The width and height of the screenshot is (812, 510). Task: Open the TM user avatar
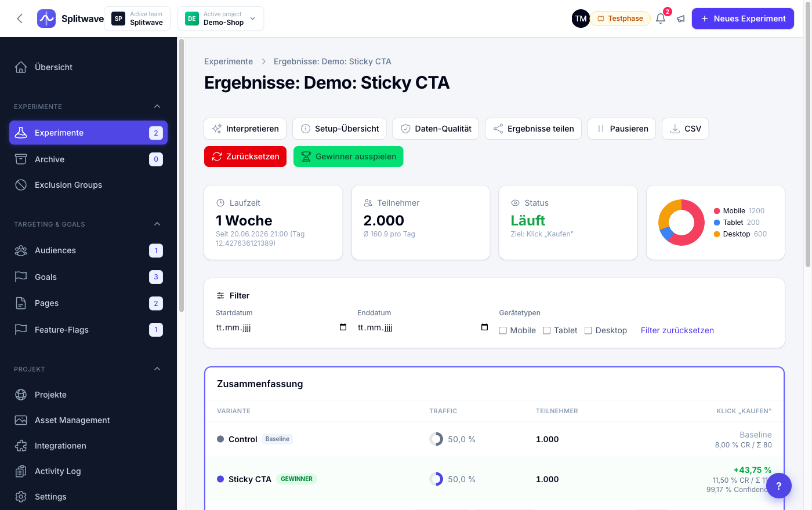(x=581, y=19)
